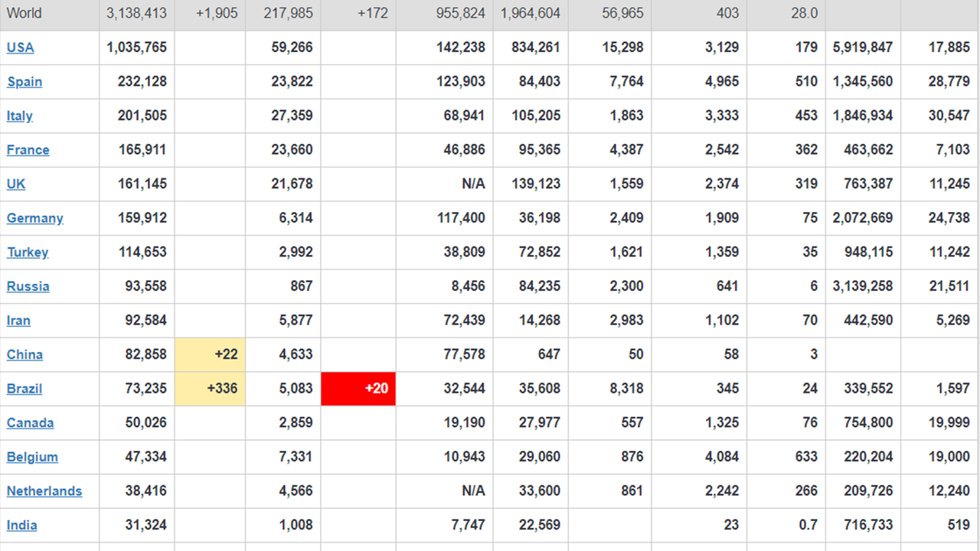This screenshot has height=551, width=980.
Task: Click the Netherlands link
Action: [44, 491]
